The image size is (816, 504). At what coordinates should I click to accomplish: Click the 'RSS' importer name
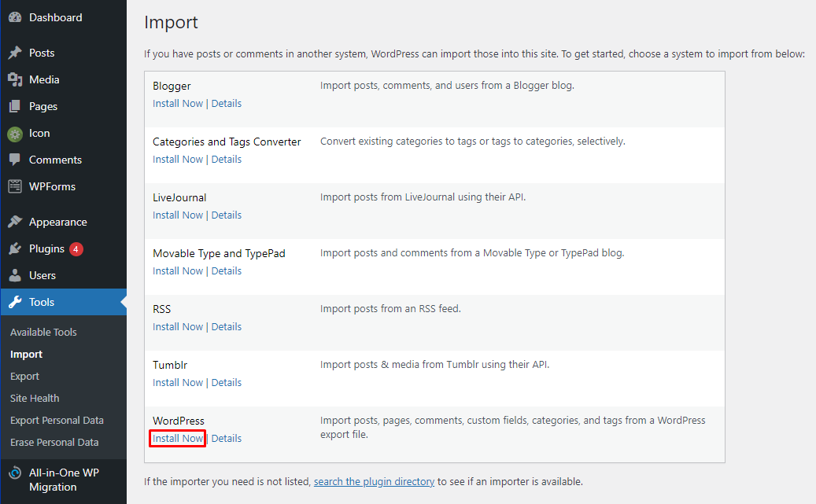coord(162,309)
